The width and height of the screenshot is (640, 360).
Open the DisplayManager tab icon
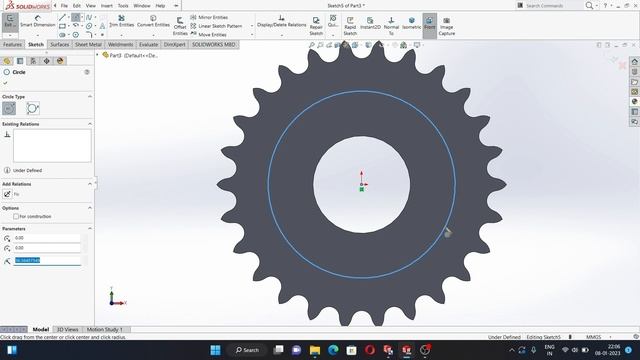pyautogui.click(x=60, y=61)
